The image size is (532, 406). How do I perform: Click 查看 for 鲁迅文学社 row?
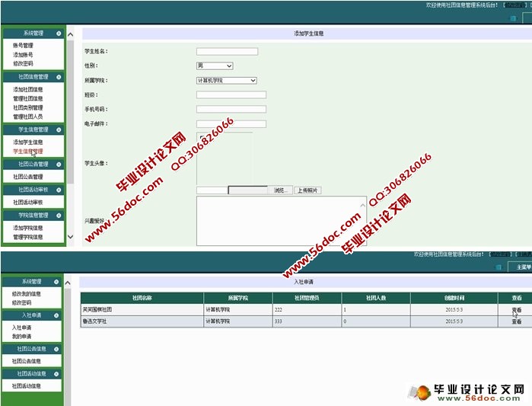pyautogui.click(x=516, y=321)
